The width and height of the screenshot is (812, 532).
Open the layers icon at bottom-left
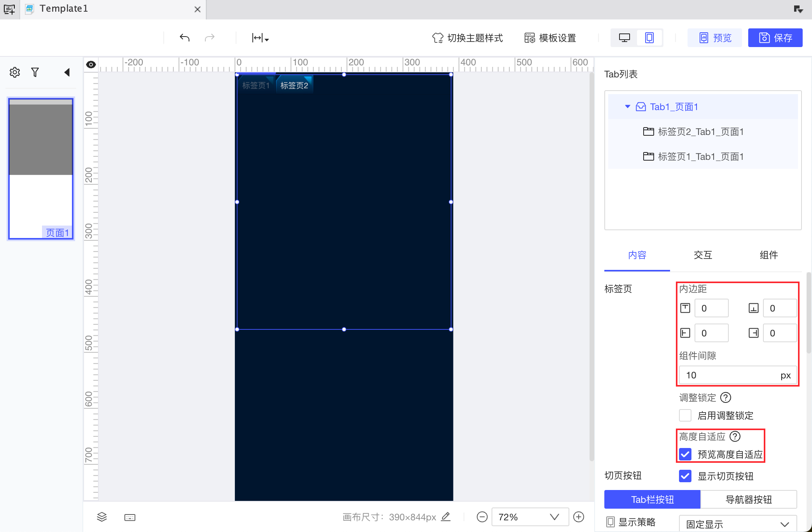102,517
